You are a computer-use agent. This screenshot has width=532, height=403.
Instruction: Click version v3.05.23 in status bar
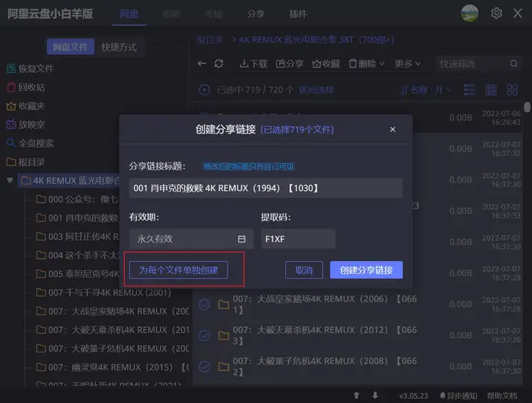point(414,396)
